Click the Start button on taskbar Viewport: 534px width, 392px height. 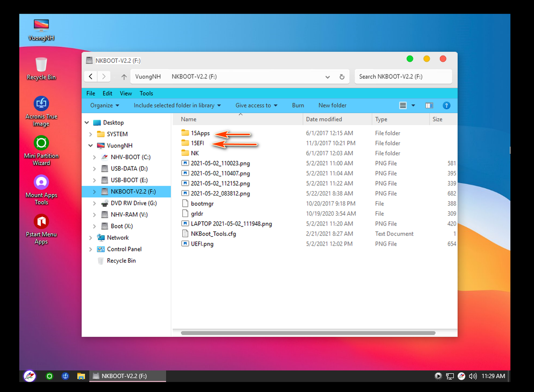click(29, 376)
